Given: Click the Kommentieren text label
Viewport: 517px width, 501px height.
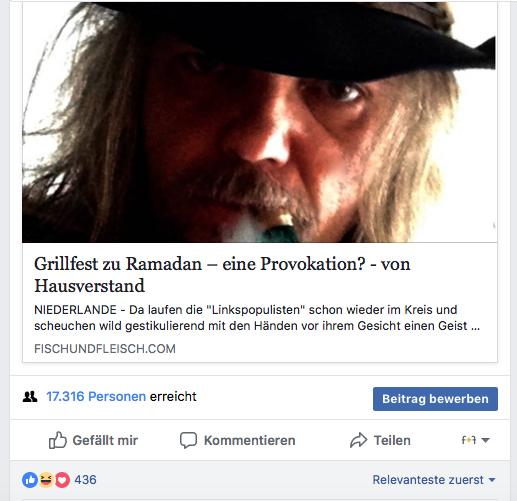Looking at the screenshot, I should coord(250,440).
